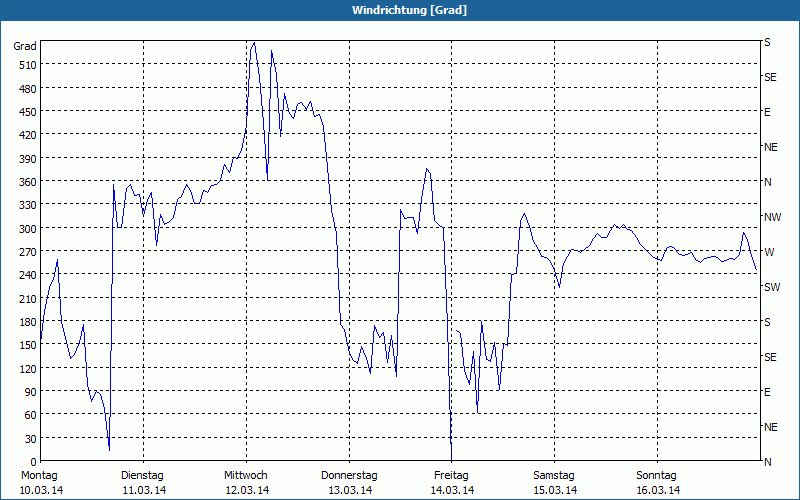Click the 'NW' compass label on the right axis
Viewport: 800px width, 500px height.
pos(772,217)
